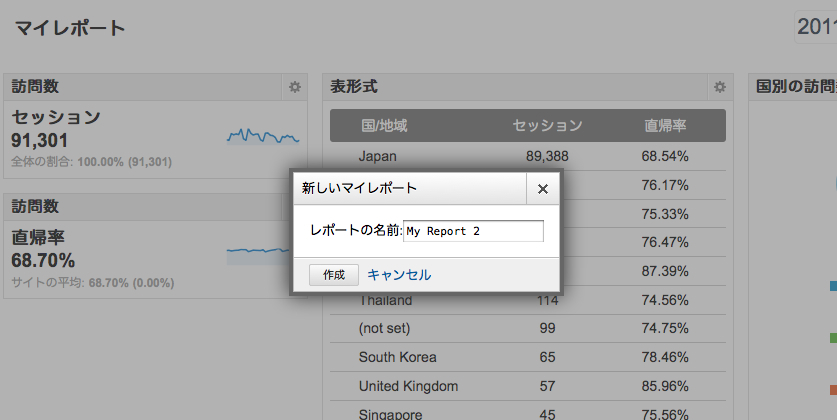Click the green legend color square

833,338
